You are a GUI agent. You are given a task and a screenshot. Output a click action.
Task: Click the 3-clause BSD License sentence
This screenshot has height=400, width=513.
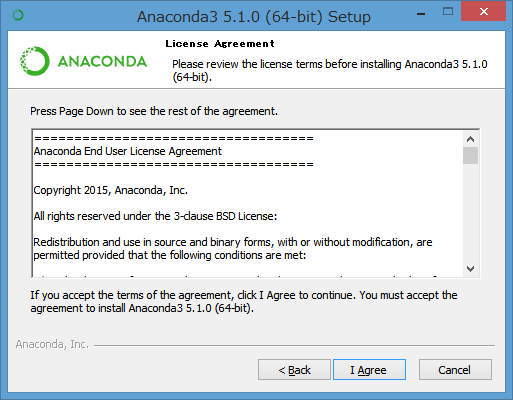point(155,216)
